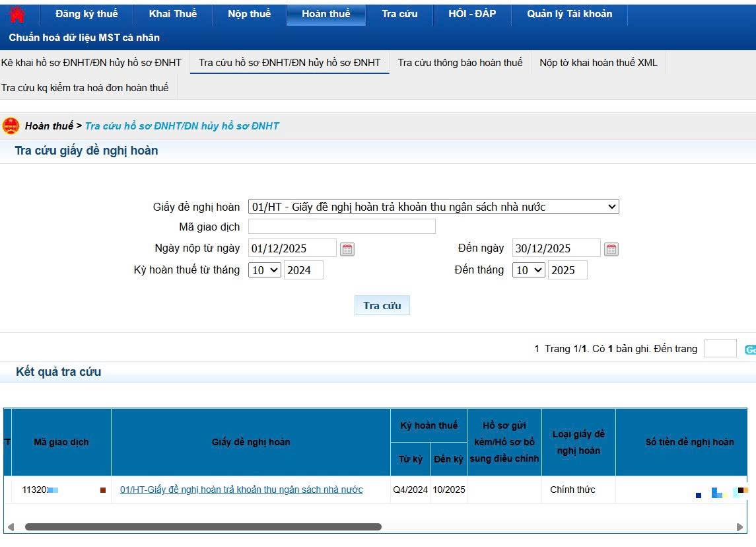Open calendar picker for Ngày nộp từ ngày
This screenshot has width=756, height=547.
pos(347,249)
